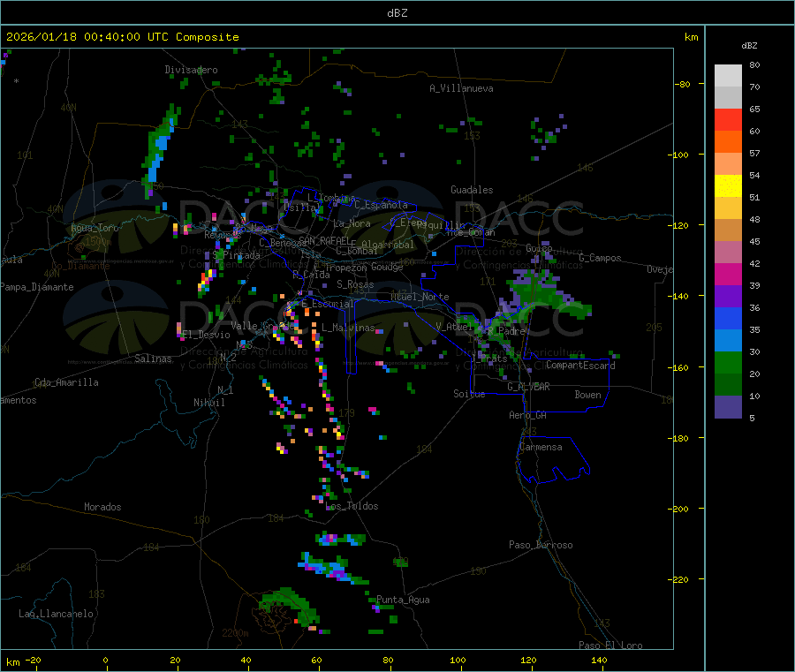The height and width of the screenshot is (672, 795).
Task: Click the S_Rosas location label
Action: click(x=355, y=284)
